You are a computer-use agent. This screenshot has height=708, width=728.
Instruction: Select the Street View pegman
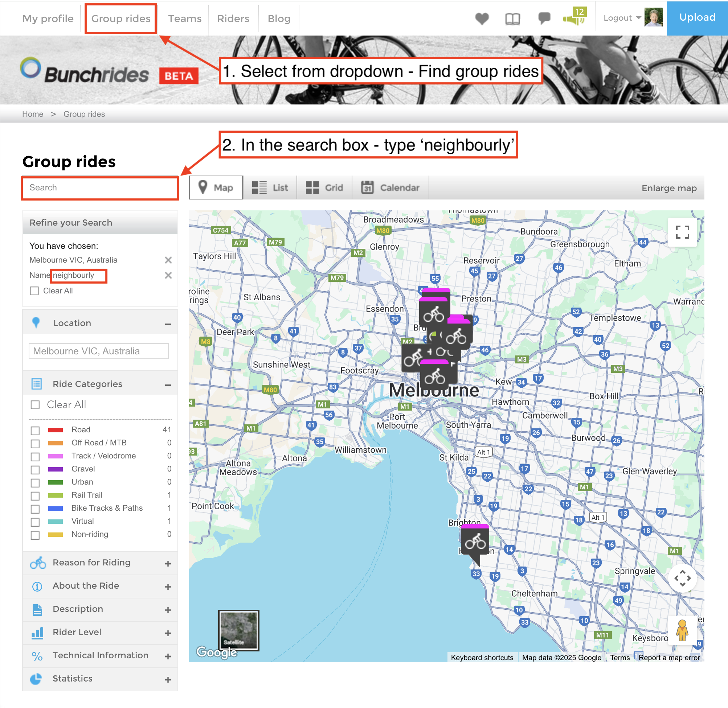point(682,630)
